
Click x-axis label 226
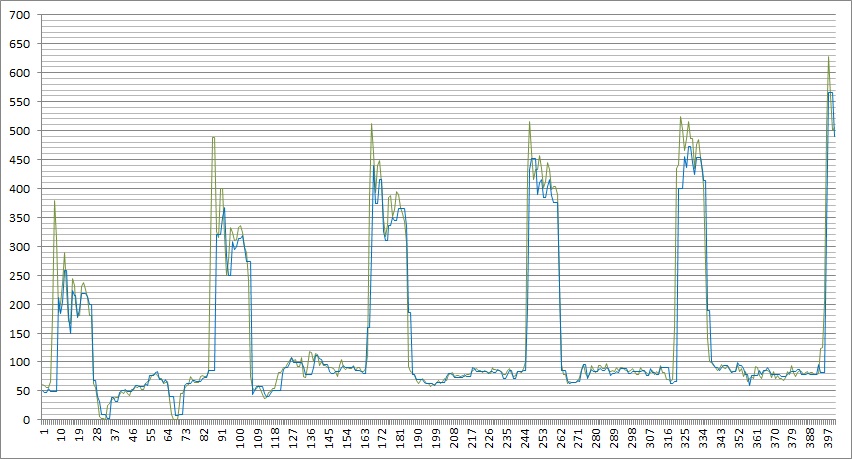(490, 438)
